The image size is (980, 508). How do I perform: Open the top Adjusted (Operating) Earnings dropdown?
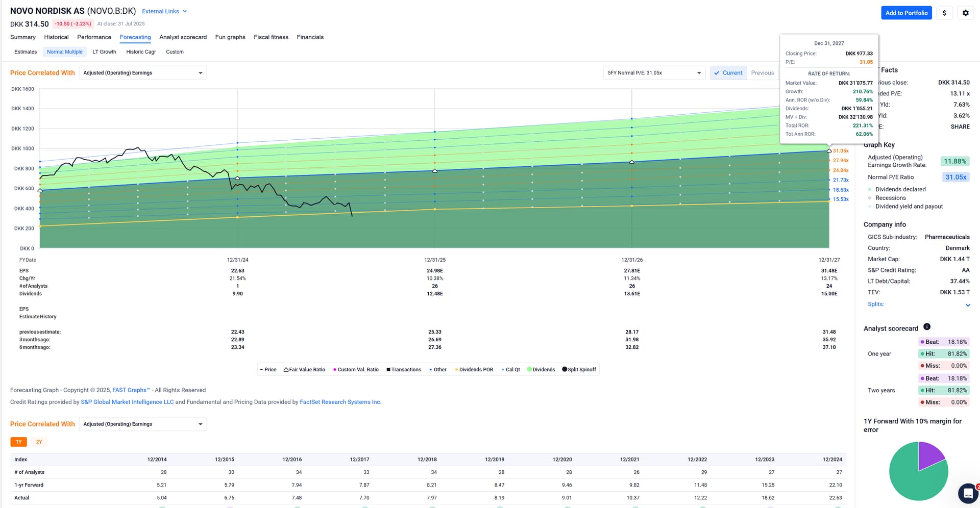(x=143, y=73)
